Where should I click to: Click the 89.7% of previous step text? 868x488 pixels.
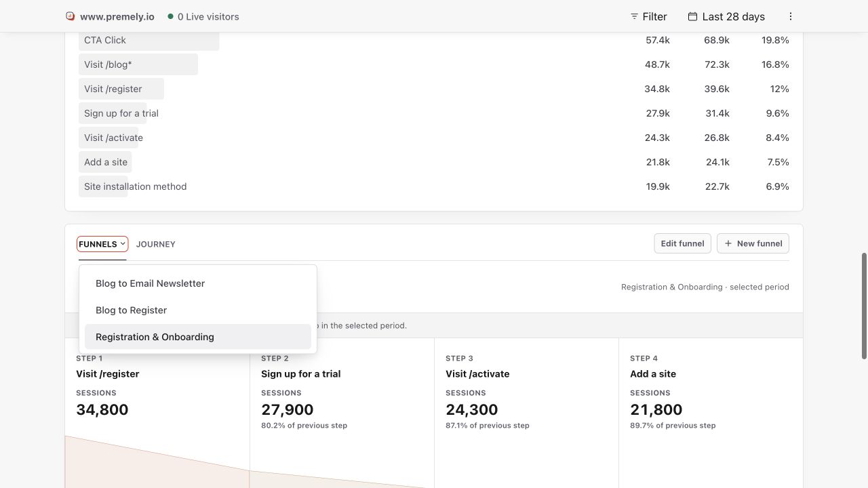pyautogui.click(x=673, y=426)
